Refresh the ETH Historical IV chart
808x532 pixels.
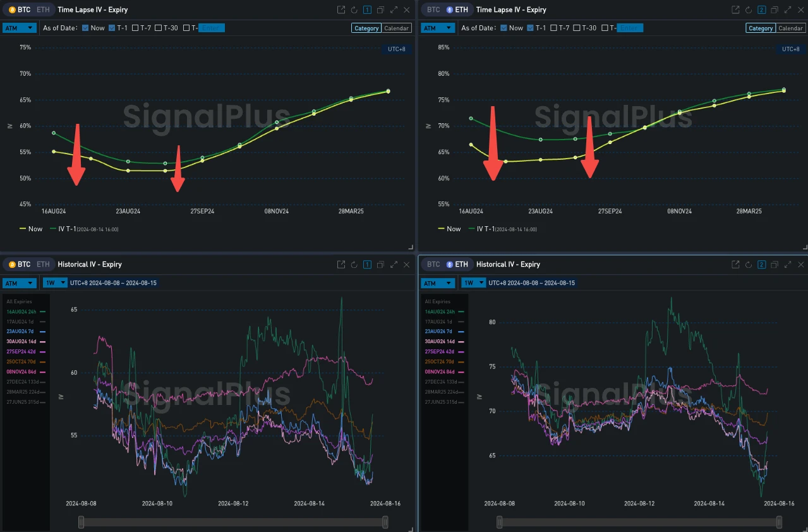coord(749,265)
